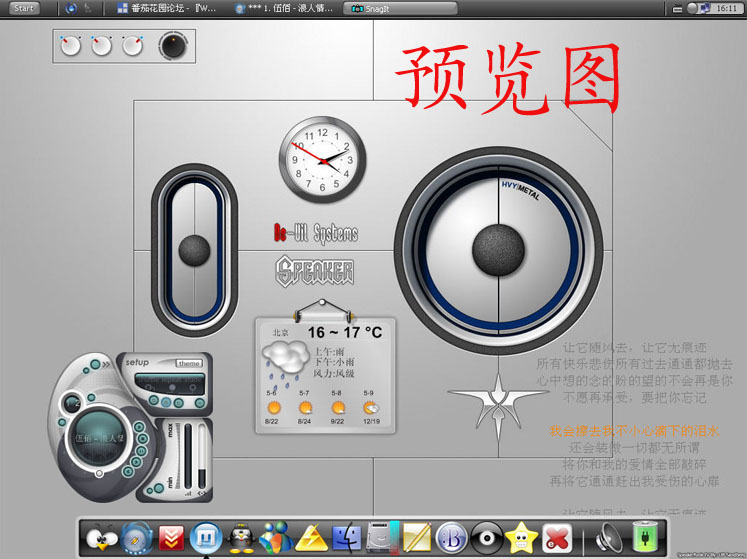The height and width of the screenshot is (559, 747).
Task: Click the red X dock icon
Action: point(555,539)
